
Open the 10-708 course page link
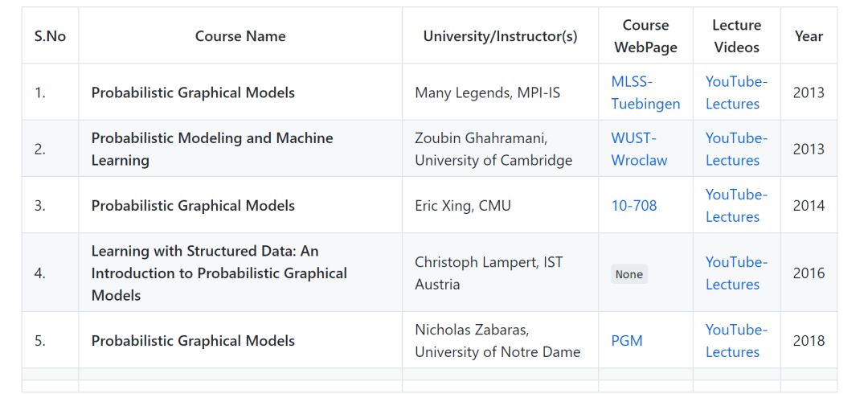(x=634, y=206)
